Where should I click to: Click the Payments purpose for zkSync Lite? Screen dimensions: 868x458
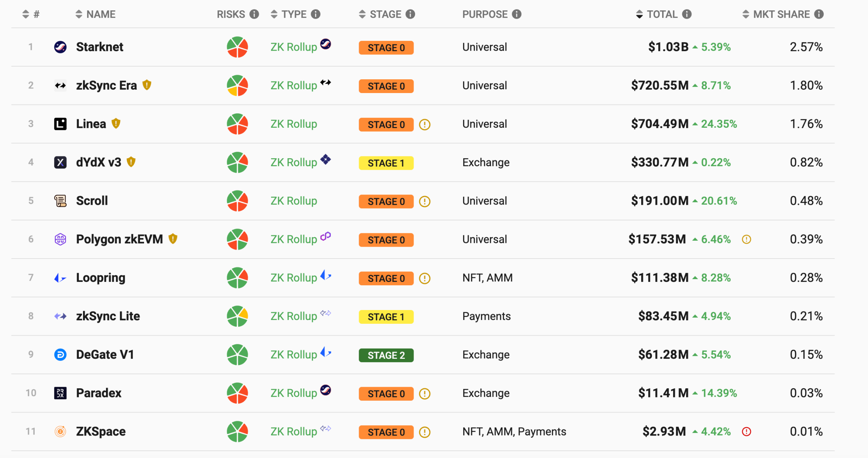tap(486, 316)
